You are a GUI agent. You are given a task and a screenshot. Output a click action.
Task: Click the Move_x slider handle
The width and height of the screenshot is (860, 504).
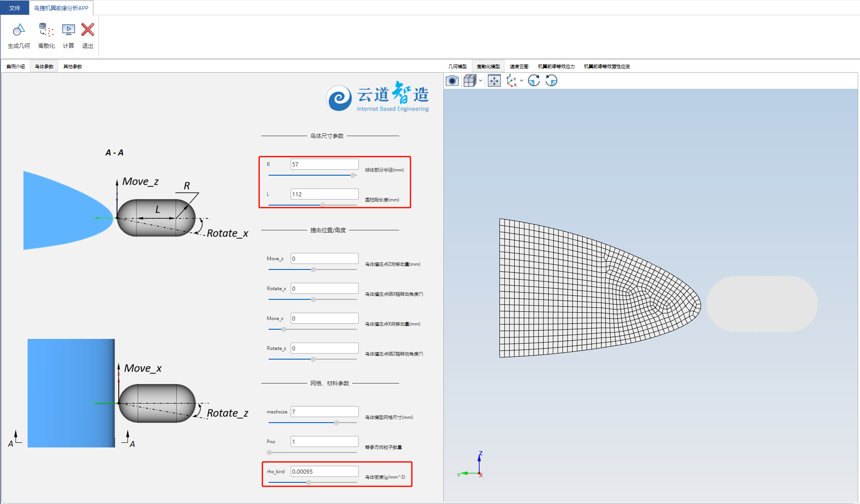click(284, 329)
